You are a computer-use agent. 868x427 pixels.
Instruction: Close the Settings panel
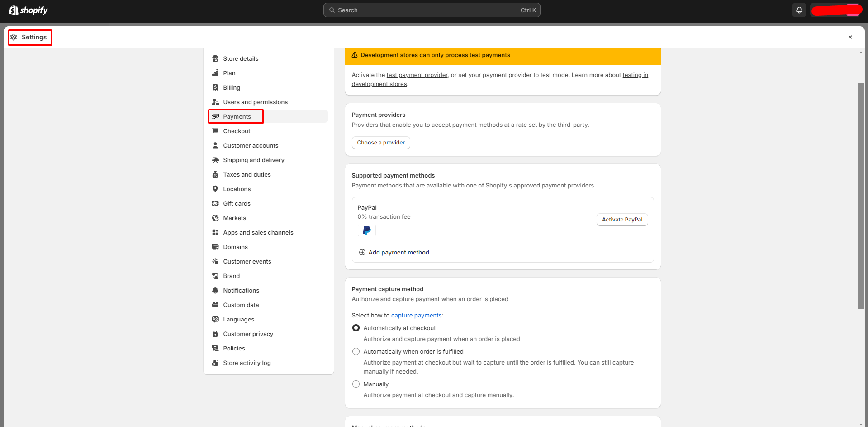coord(850,37)
